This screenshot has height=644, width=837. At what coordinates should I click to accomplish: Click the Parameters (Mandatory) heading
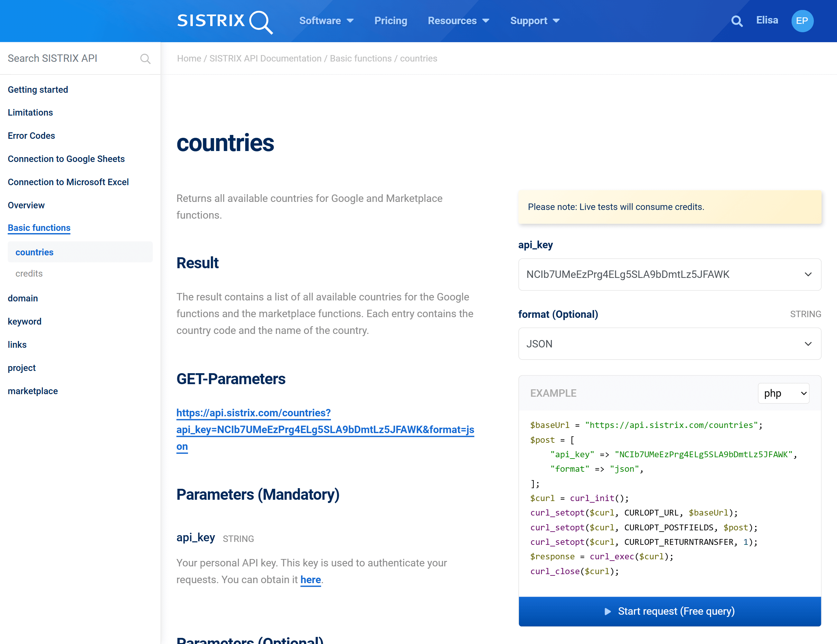pos(258,495)
